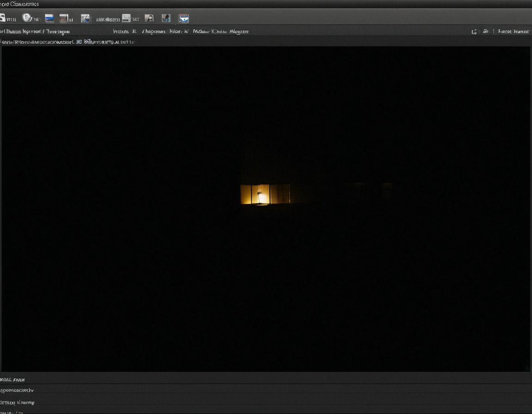Click the blue image thumbnail toolbar icon
The image size is (532, 414).
point(49,18)
